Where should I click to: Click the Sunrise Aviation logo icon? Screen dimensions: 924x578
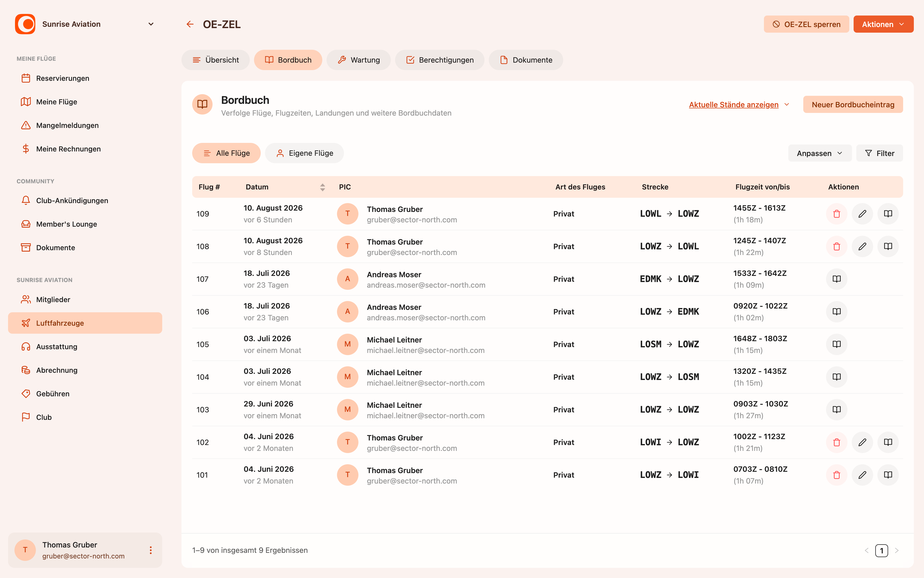25,24
